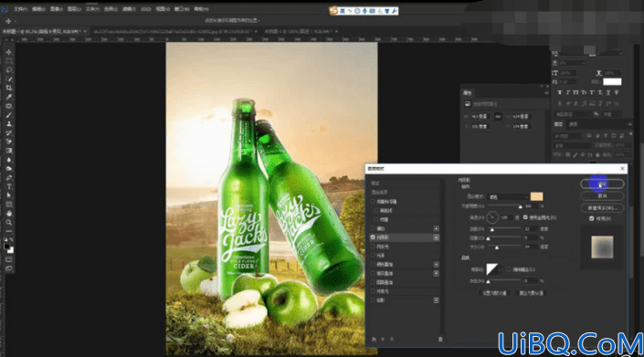The width and height of the screenshot is (644, 357).
Task: Click fx icon at Layer Style bottom
Action: (374, 340)
